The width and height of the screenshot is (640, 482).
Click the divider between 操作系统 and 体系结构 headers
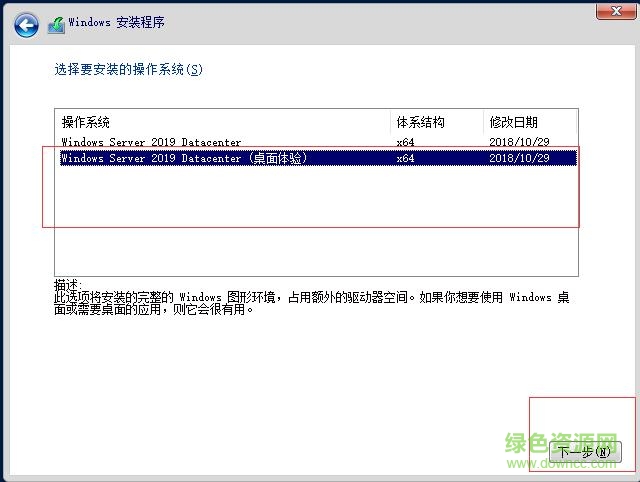(x=391, y=122)
